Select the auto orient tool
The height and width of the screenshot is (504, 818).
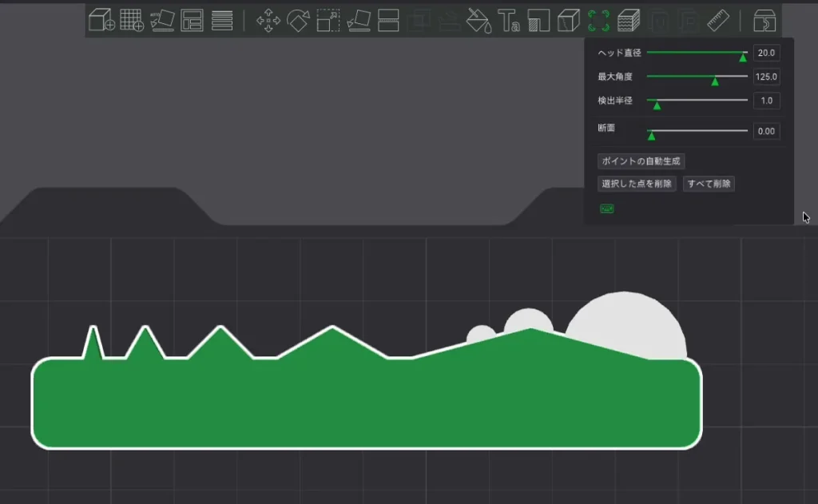pos(162,20)
